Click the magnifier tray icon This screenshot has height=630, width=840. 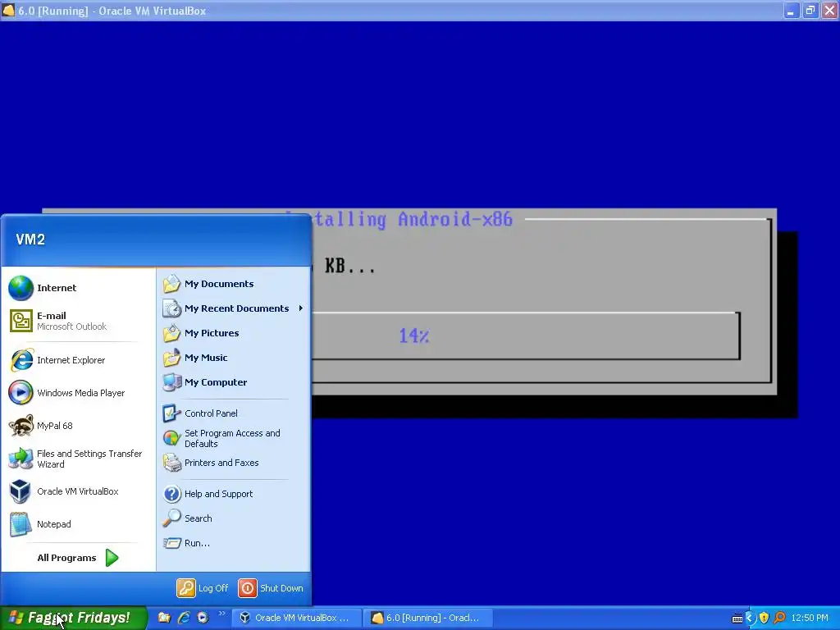pyautogui.click(x=779, y=619)
